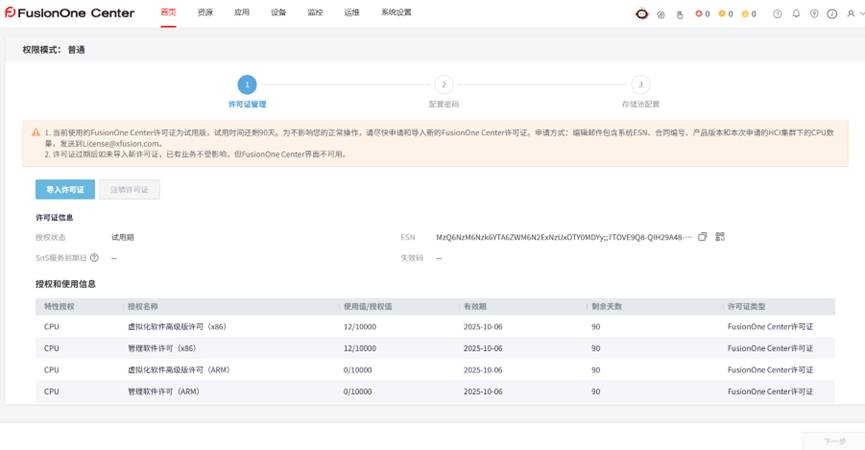Select the 虚拟化软件高级版许可 (x86) row name
Image resolution: width=865 pixels, height=450 pixels.
point(177,326)
